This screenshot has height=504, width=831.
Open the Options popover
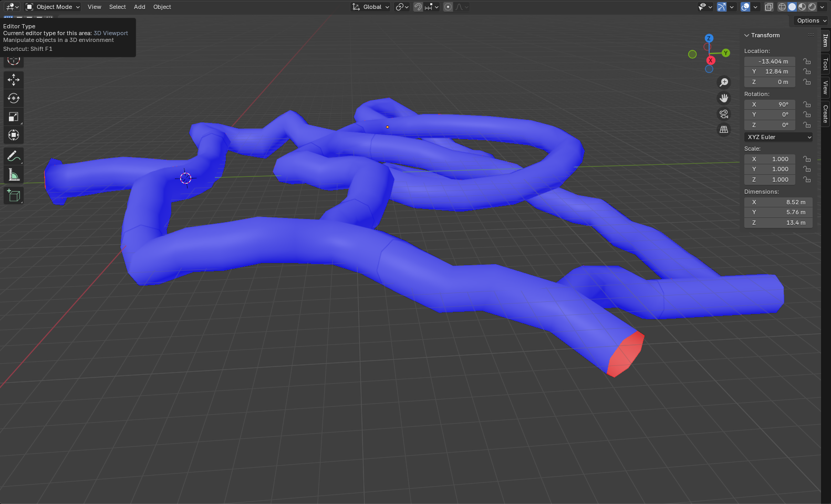811,20
